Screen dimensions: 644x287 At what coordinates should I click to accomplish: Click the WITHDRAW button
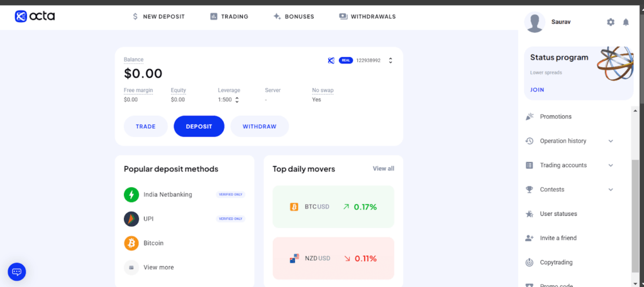(x=260, y=126)
